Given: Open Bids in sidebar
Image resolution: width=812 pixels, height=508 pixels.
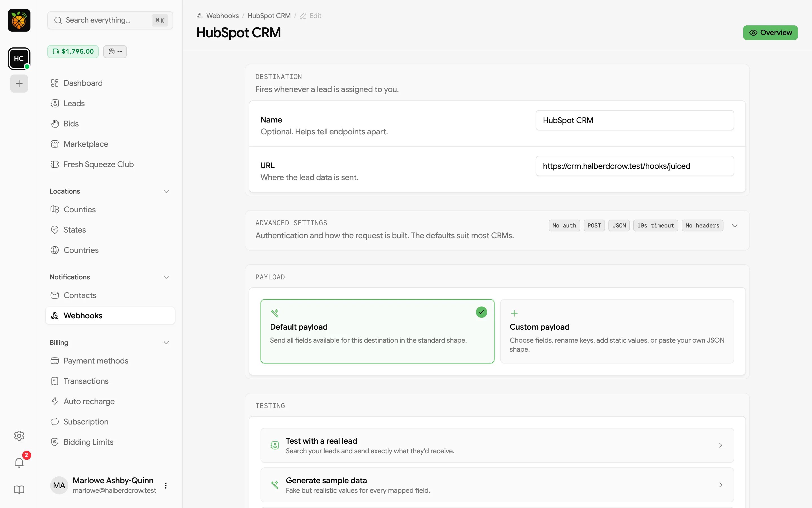Looking at the screenshot, I should tap(110, 124).
